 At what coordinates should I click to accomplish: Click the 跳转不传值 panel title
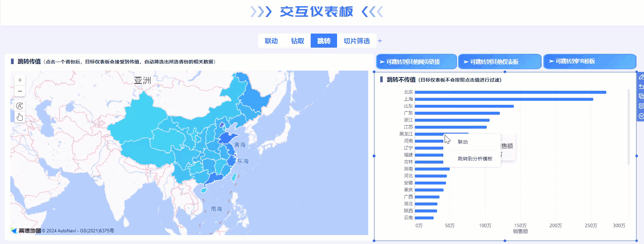(x=401, y=80)
